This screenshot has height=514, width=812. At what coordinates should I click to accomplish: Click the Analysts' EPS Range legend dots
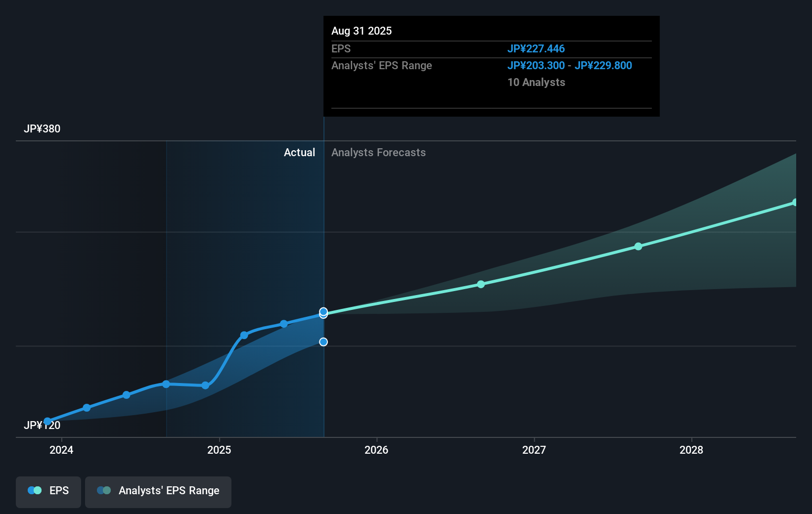103,490
